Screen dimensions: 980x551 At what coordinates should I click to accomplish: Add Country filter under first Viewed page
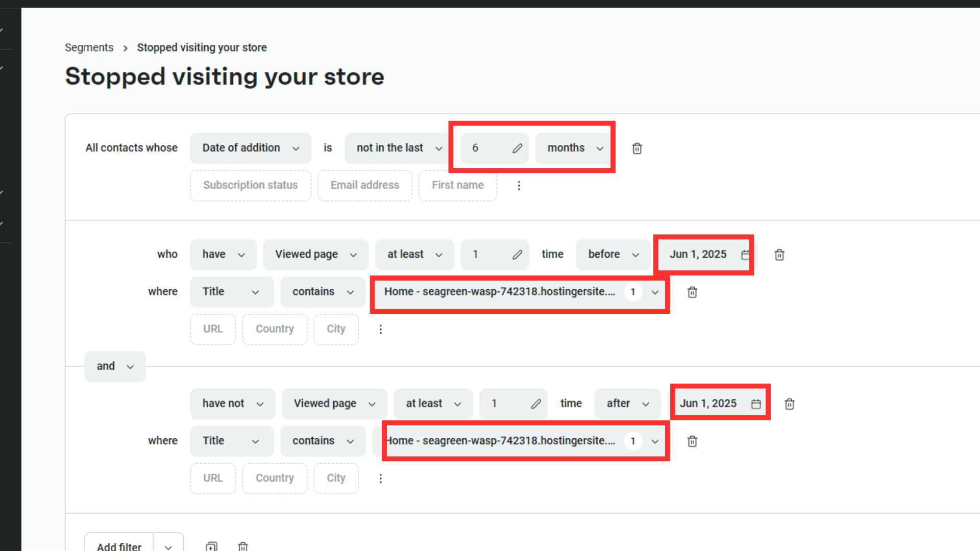click(x=275, y=329)
